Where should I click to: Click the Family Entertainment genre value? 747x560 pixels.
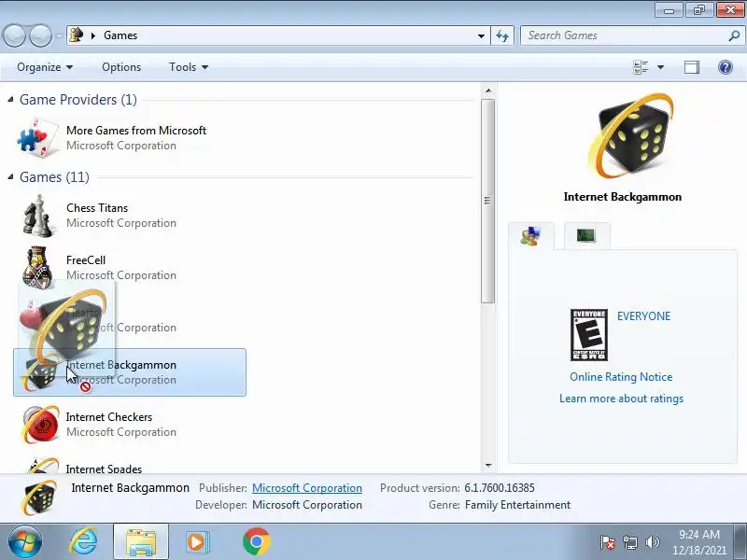pos(518,505)
